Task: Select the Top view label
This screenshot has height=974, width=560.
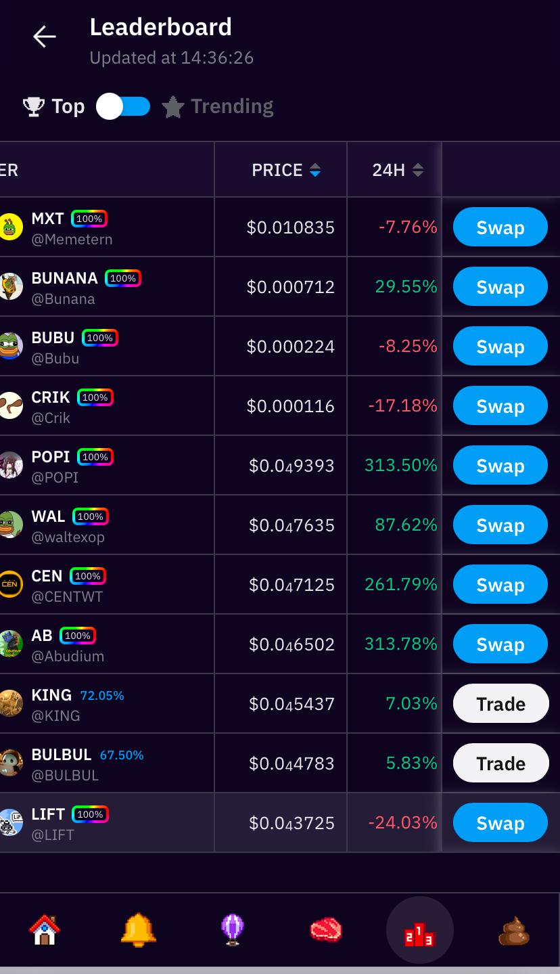Action: pyautogui.click(x=68, y=107)
